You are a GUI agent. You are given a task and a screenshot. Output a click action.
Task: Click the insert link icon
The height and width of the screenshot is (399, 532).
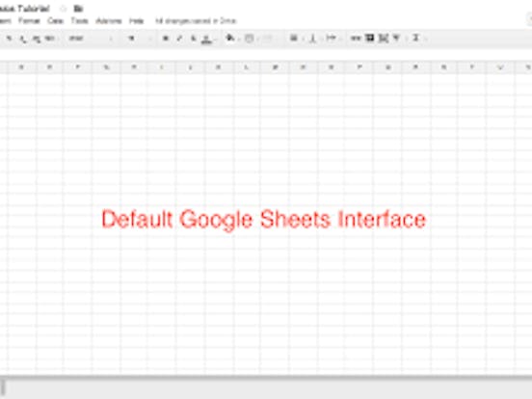(x=356, y=39)
